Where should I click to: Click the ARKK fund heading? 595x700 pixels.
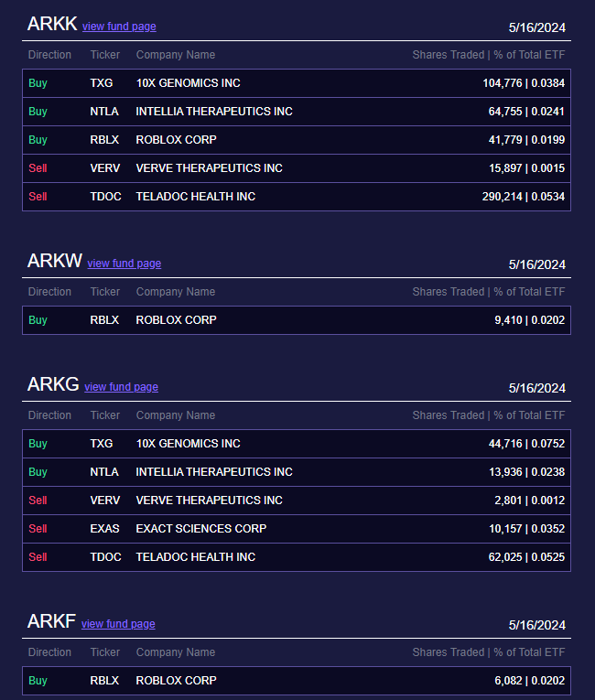[x=52, y=24]
